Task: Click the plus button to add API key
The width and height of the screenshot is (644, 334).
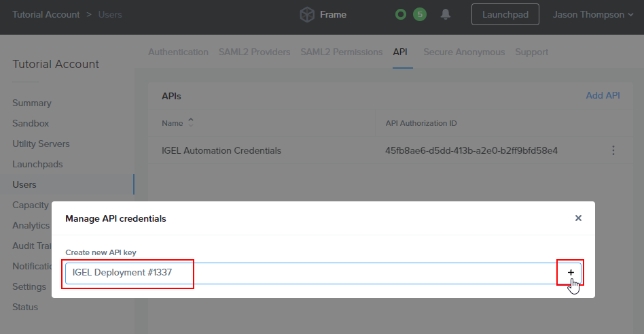Action: click(571, 272)
